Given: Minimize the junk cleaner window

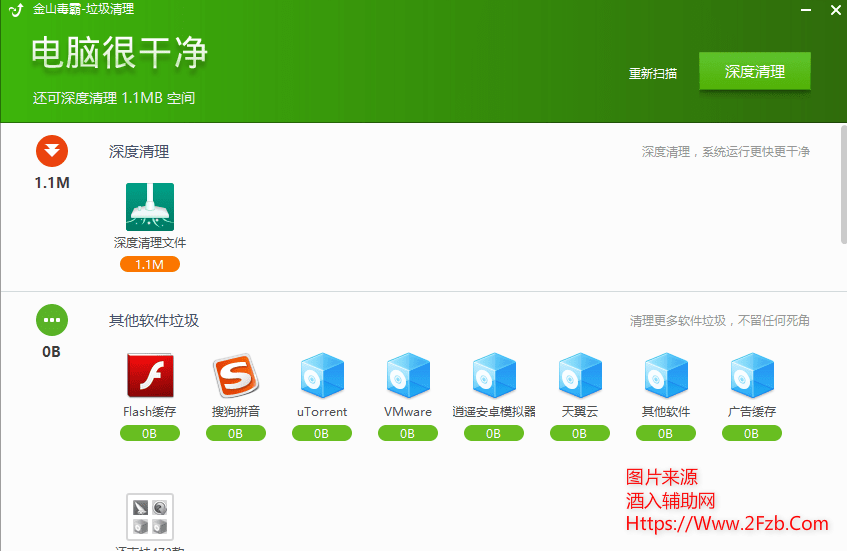Looking at the screenshot, I should pos(807,9).
